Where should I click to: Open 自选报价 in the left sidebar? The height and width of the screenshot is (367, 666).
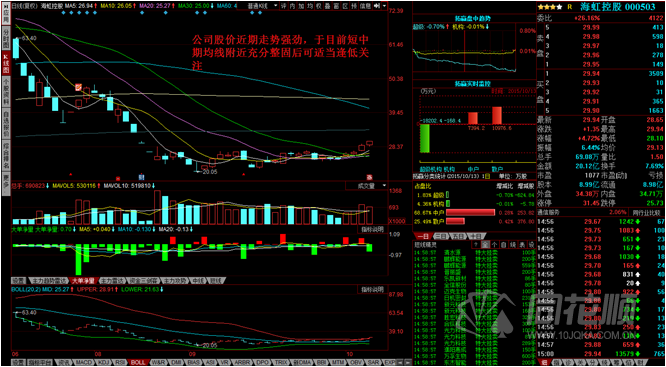point(6,123)
